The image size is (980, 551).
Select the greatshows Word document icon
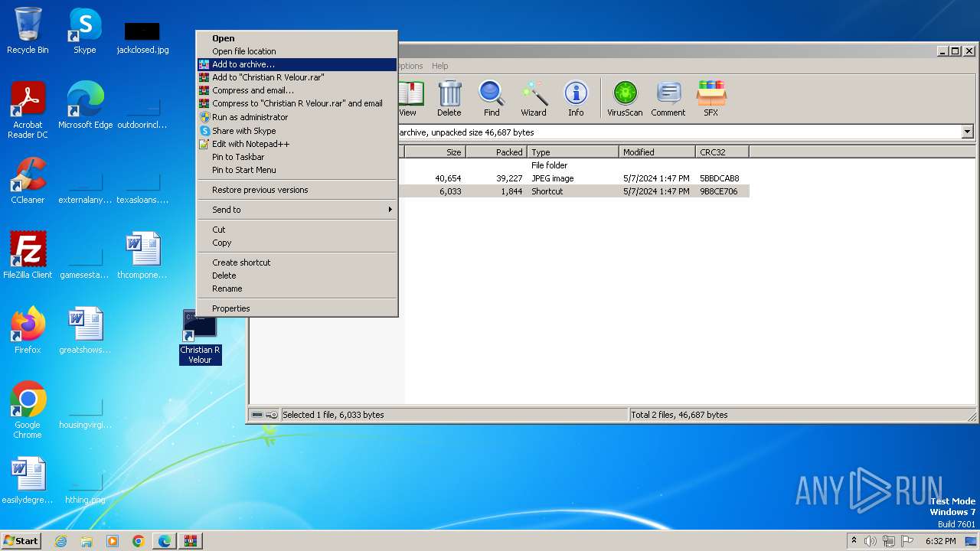click(85, 330)
